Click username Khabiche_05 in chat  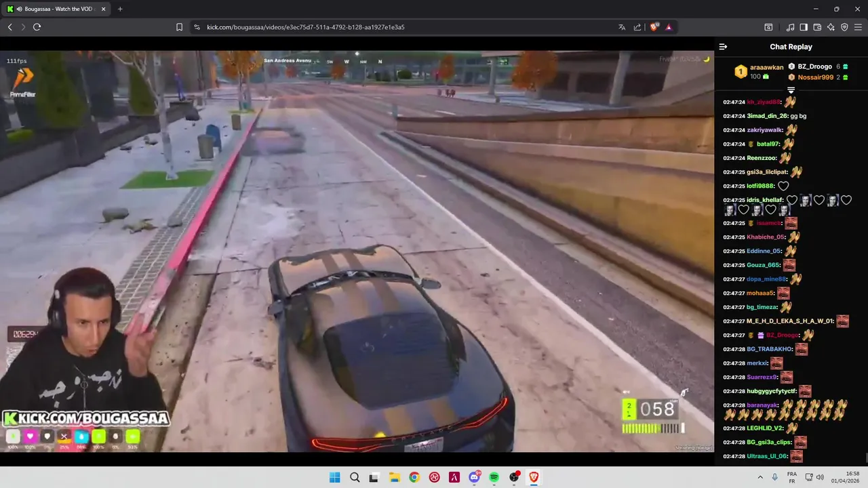click(766, 237)
